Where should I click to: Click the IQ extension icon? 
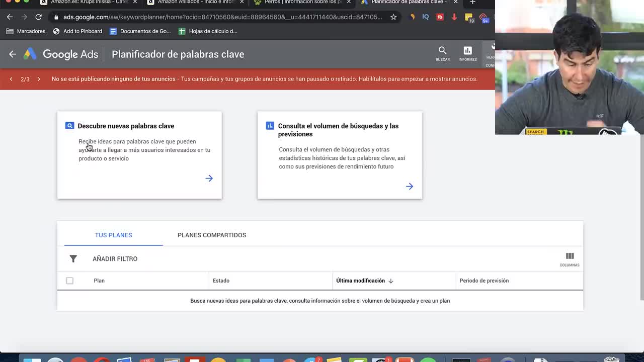[x=426, y=17]
